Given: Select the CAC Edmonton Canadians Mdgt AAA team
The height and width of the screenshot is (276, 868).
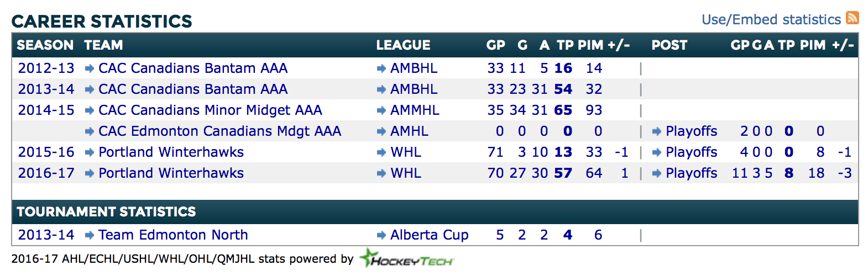Looking at the screenshot, I should coord(219,131).
